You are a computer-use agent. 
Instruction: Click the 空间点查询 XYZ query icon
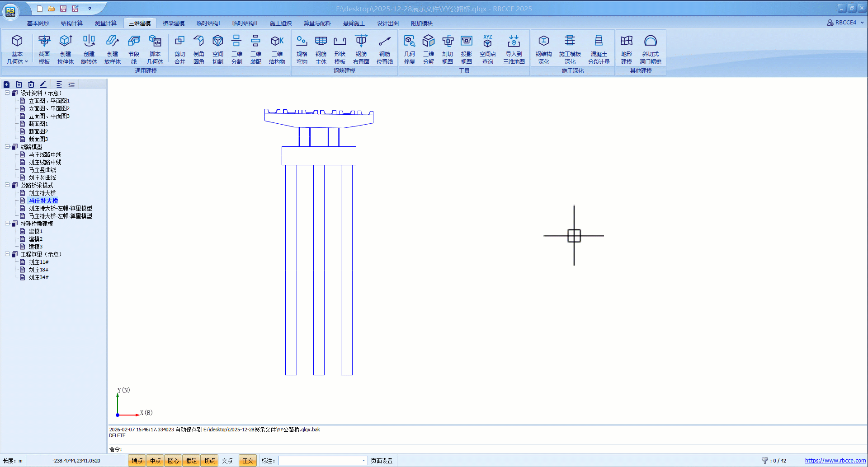[x=487, y=49]
